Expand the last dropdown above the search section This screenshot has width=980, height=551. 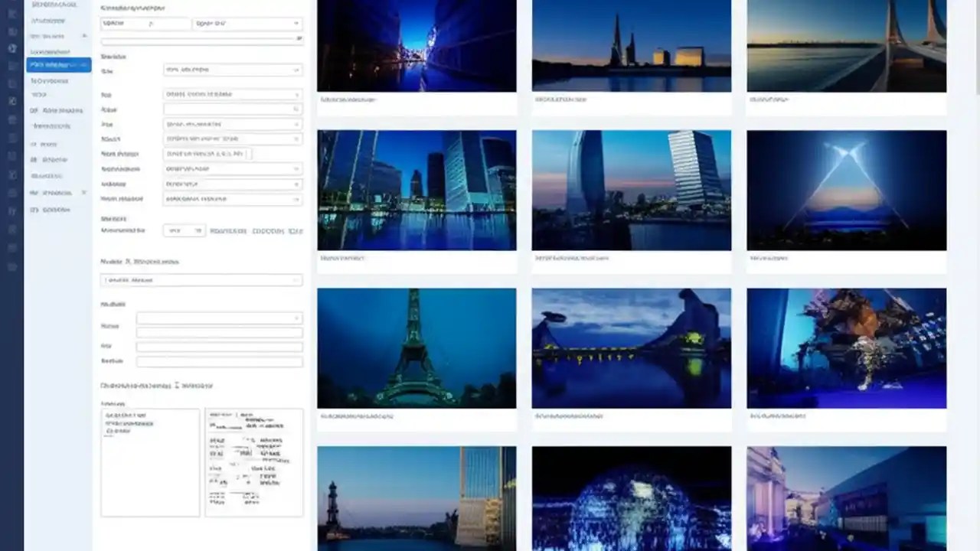[233, 198]
